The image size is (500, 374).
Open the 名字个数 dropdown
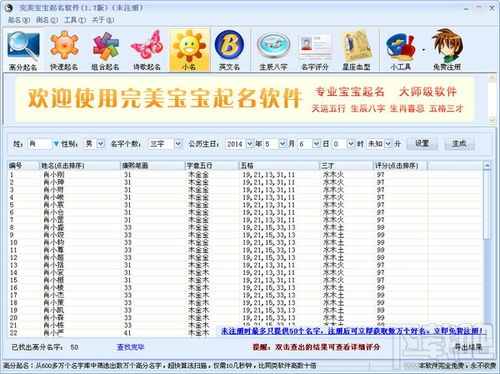[x=178, y=144]
